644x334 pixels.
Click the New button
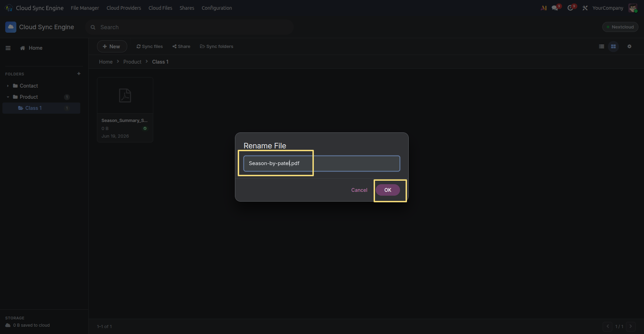(x=112, y=47)
